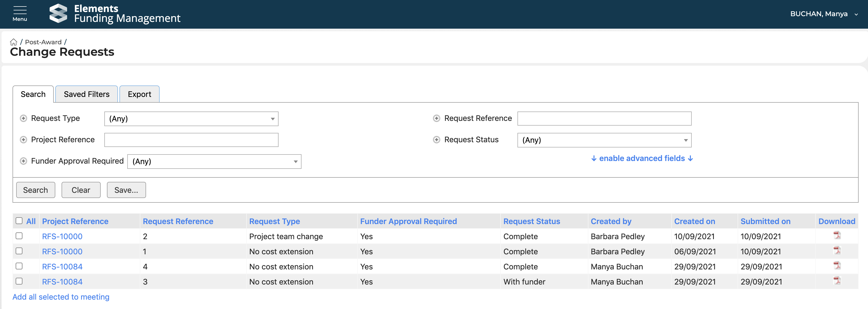
Task: Switch to the Saved Filters tab
Action: [x=87, y=94]
